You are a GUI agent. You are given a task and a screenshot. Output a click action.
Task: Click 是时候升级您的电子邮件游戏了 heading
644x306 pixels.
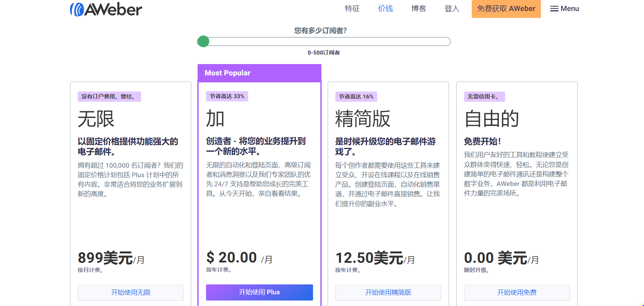tap(385, 146)
